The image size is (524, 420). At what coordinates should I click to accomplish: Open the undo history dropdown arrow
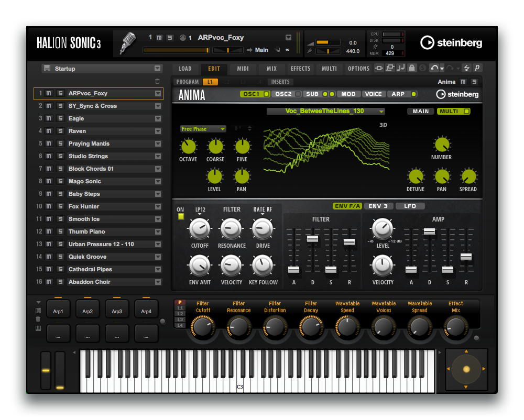(442, 69)
